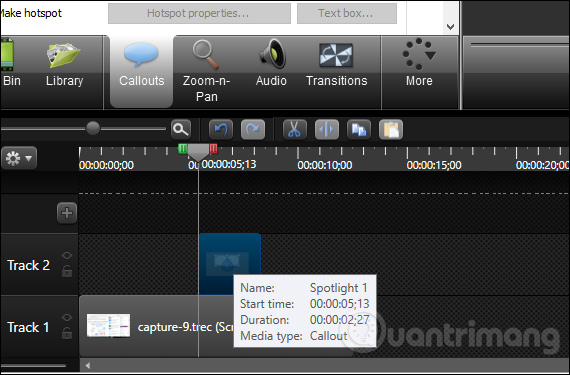Cut the selection with scissors icon
Viewport: 570px width, 375px height.
point(294,129)
